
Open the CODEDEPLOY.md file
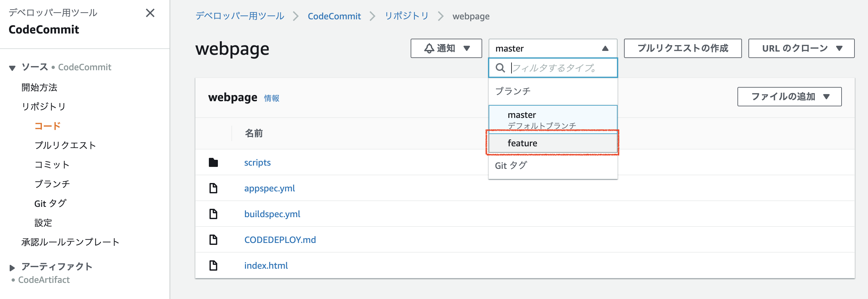(x=280, y=239)
